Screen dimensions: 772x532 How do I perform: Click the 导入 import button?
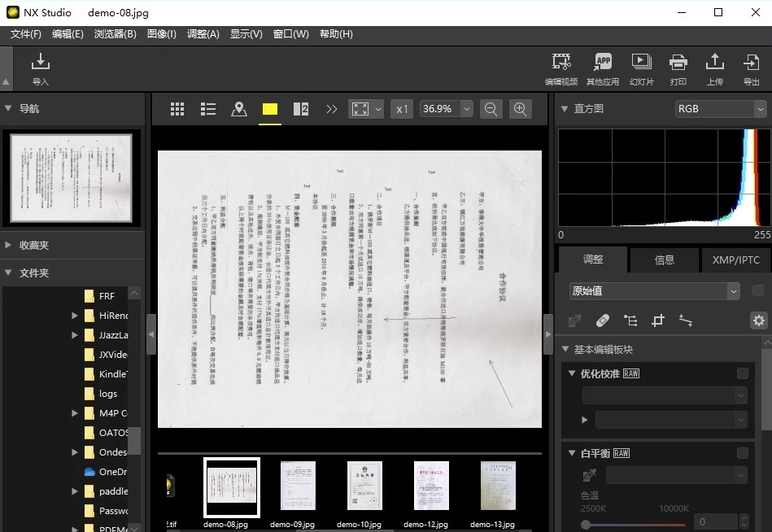(x=40, y=64)
